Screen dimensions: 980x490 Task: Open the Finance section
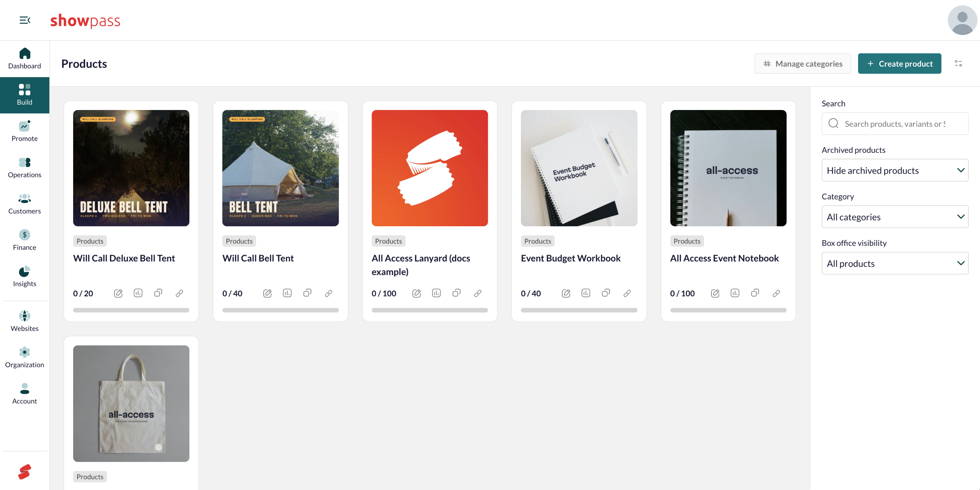coord(25,240)
